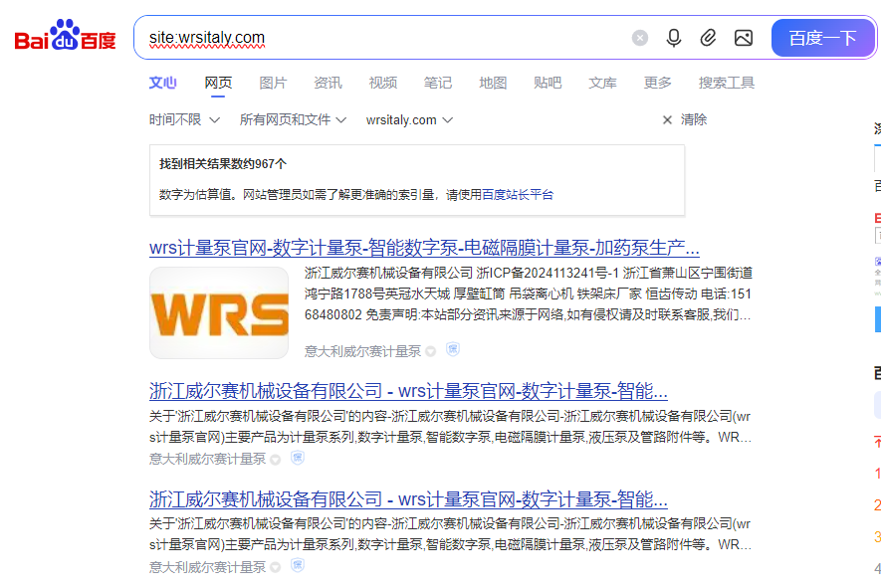Click the 找到相关结果数约967个 text
The image size is (881, 588).
223,164
